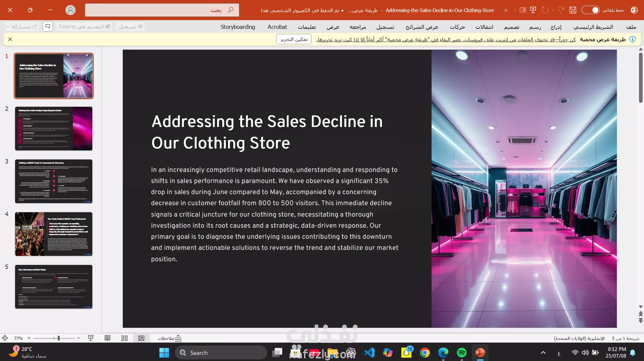Open the Storyboarding tab
This screenshot has width=644, height=361.
[x=238, y=27]
